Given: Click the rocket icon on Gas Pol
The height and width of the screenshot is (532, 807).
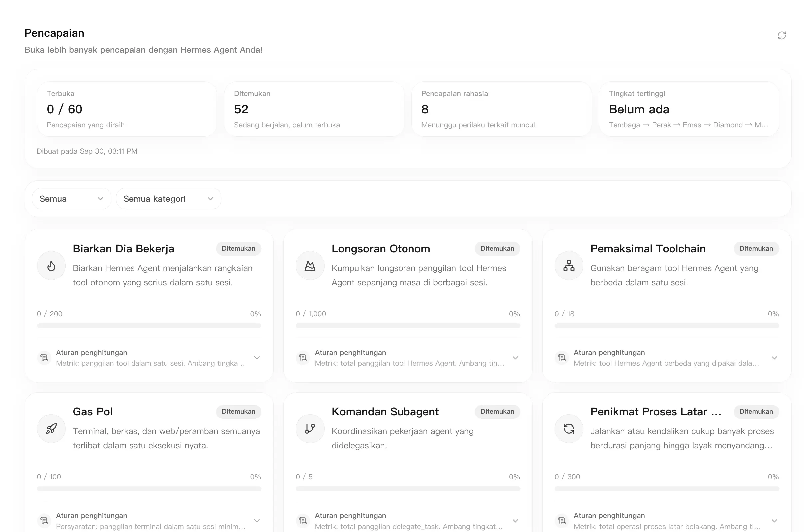Looking at the screenshot, I should (x=51, y=429).
